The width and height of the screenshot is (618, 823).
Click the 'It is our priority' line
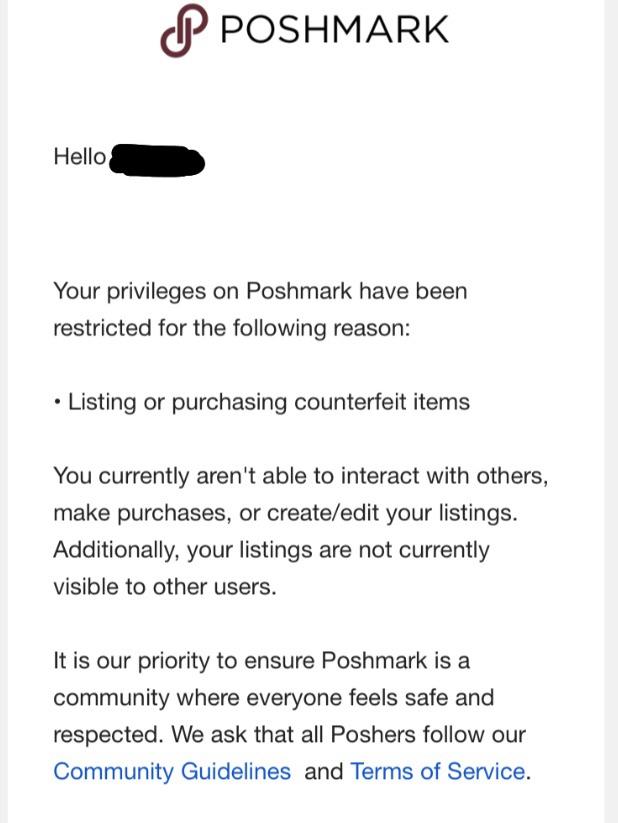pos(261,661)
